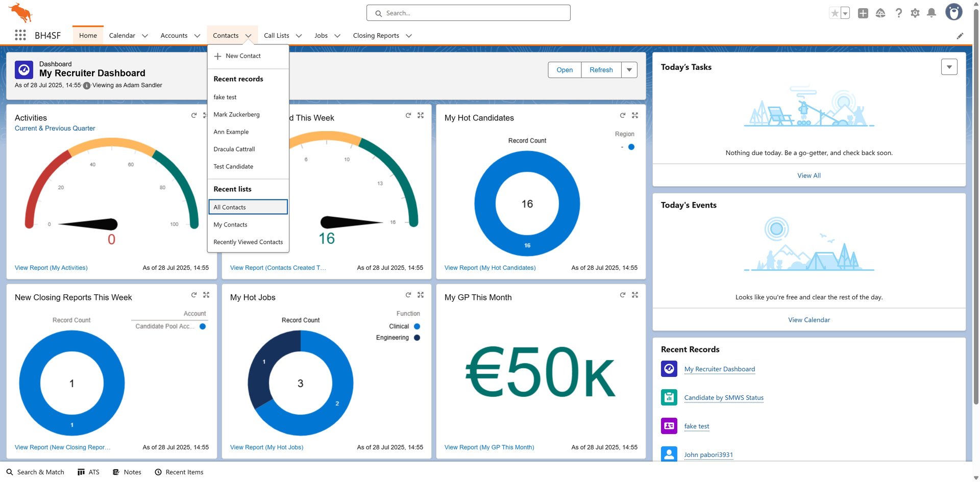Expand the My Hot Jobs chart

click(421, 295)
